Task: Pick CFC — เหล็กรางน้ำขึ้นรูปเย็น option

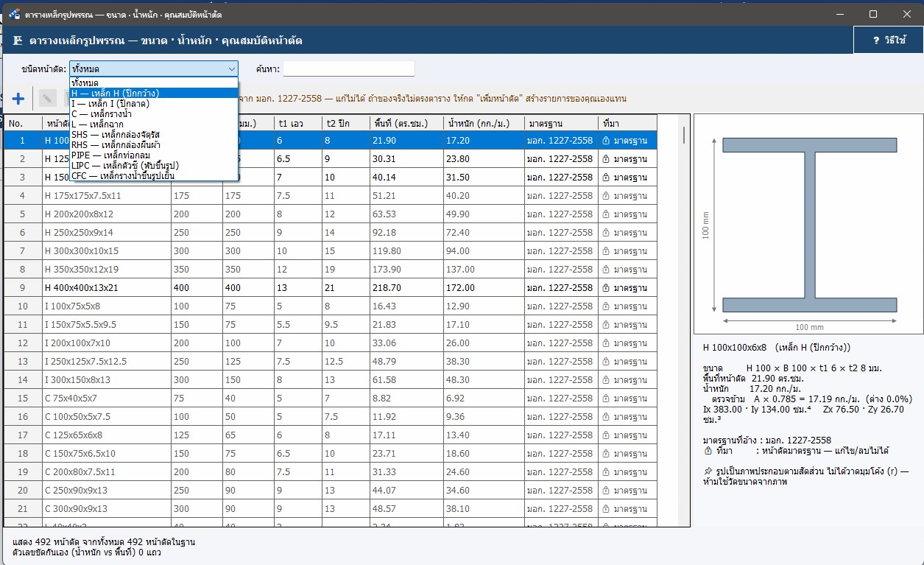Action: click(154, 175)
